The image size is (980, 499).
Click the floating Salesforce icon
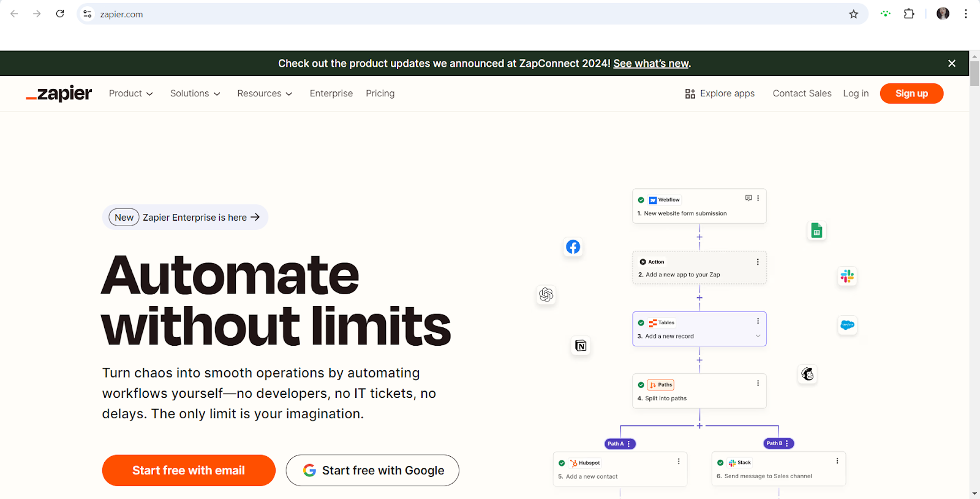(x=847, y=325)
